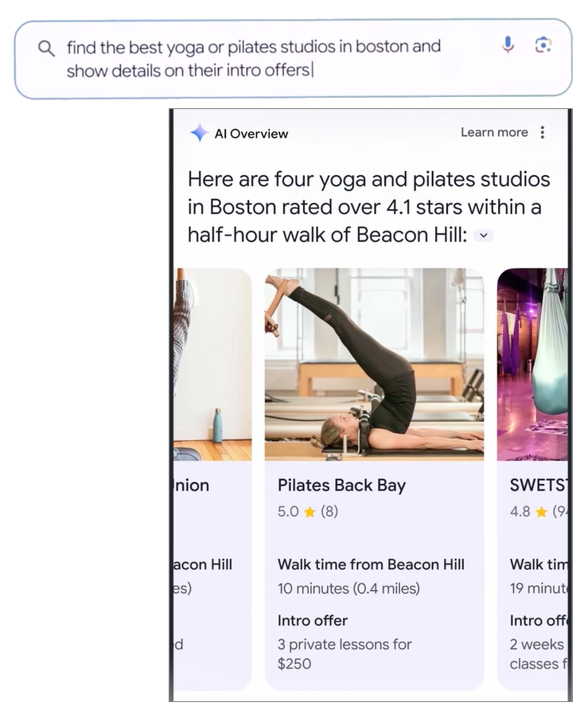This screenshot has height=710, width=588.
Task: Start voice search with microphone icon
Action: (508, 45)
